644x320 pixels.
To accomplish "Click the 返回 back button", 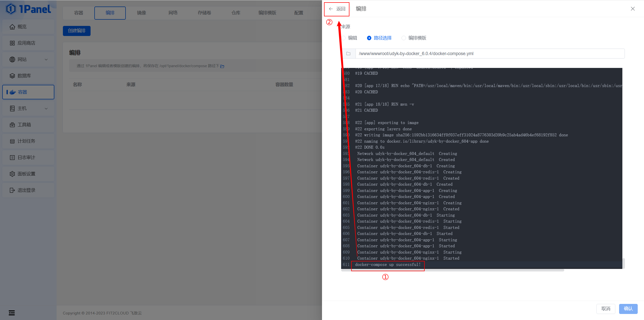I will tap(337, 9).
